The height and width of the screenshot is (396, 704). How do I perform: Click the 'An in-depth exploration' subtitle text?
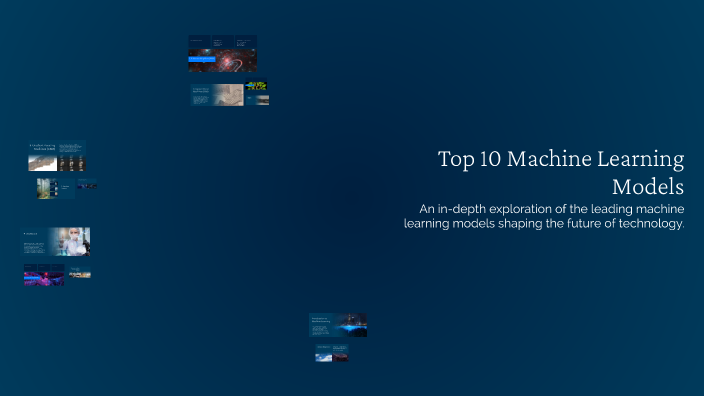pyautogui.click(x=544, y=216)
